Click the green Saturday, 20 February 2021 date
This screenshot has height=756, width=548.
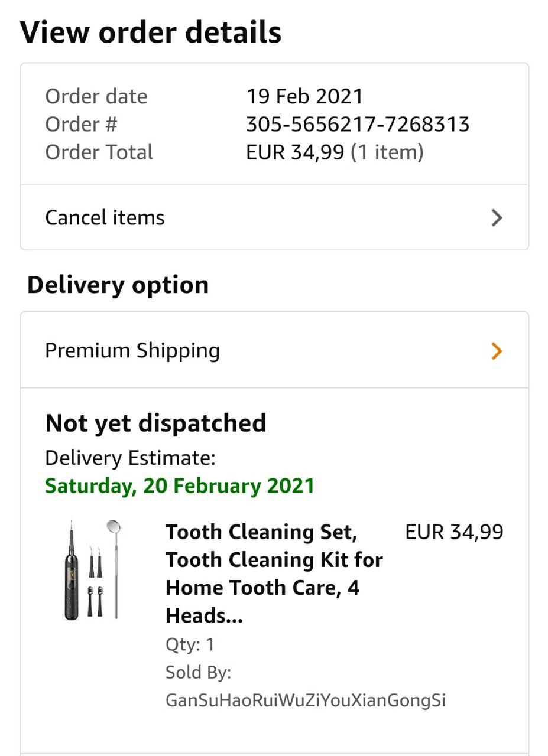[x=180, y=485]
